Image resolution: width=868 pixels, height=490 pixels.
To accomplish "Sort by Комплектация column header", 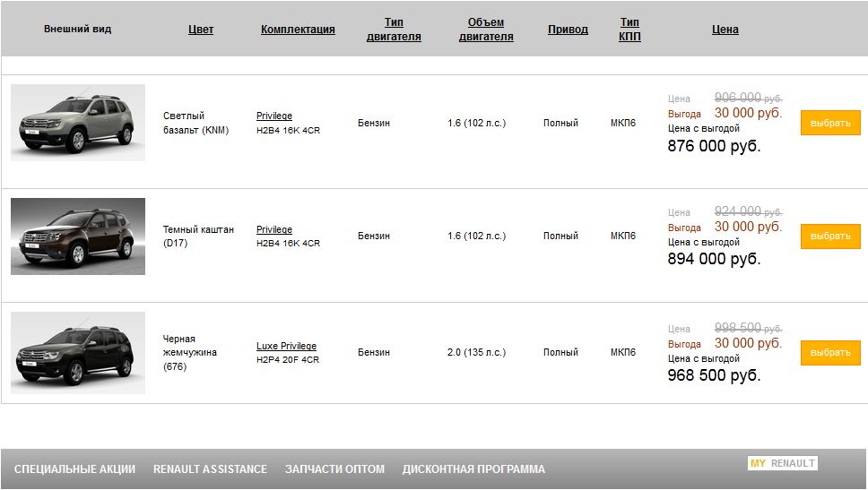I will 298,30.
